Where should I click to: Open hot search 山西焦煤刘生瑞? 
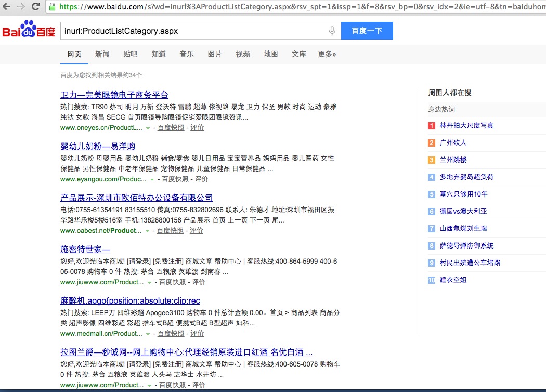click(x=463, y=228)
